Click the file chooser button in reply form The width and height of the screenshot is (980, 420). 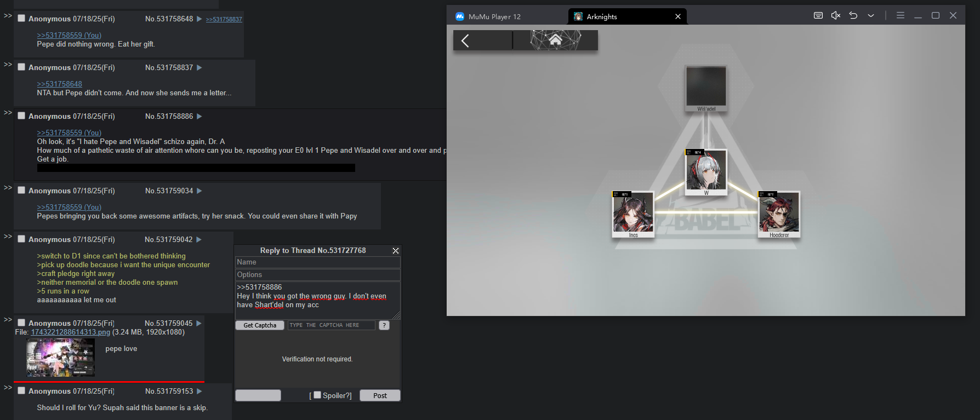pyautogui.click(x=258, y=395)
